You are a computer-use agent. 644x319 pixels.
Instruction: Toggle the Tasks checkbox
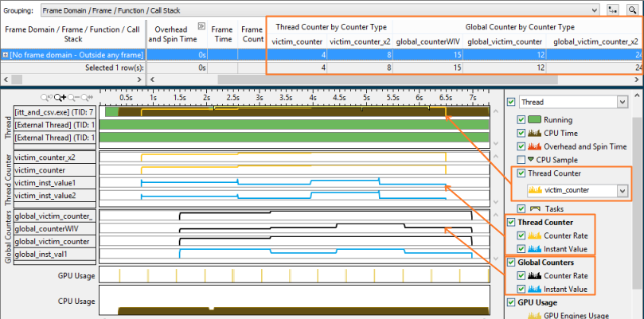click(521, 208)
